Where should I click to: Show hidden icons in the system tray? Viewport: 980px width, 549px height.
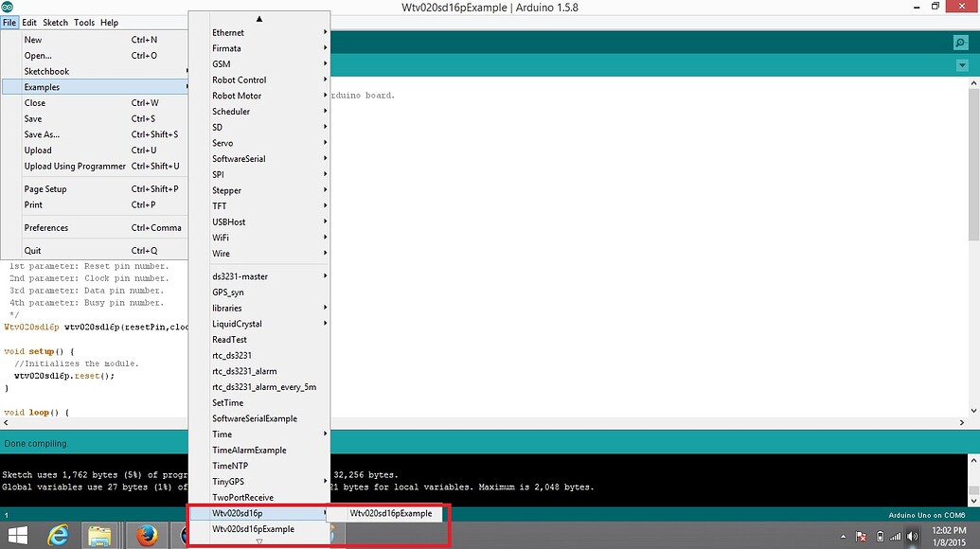coord(843,535)
